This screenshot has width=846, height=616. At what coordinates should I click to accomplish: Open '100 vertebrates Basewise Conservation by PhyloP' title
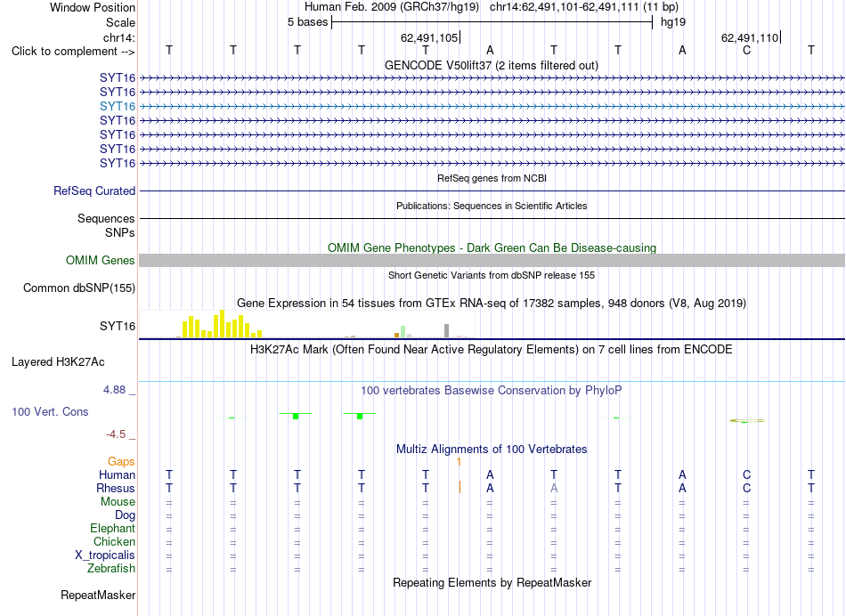click(492, 391)
